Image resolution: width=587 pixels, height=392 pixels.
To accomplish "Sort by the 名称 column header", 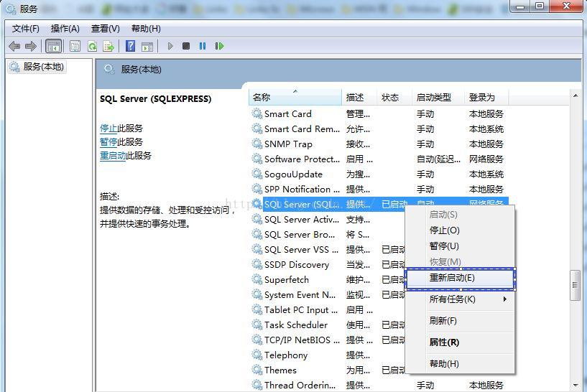I will click(295, 98).
